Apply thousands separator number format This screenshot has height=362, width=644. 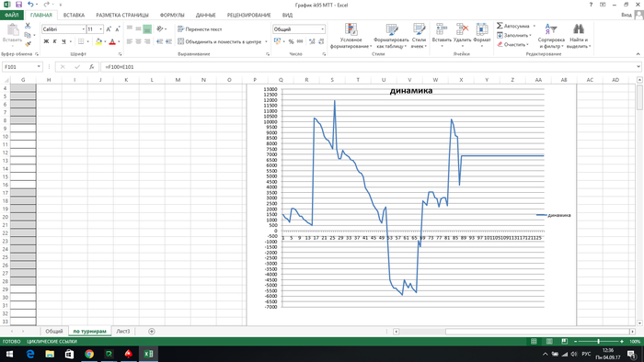(x=300, y=41)
